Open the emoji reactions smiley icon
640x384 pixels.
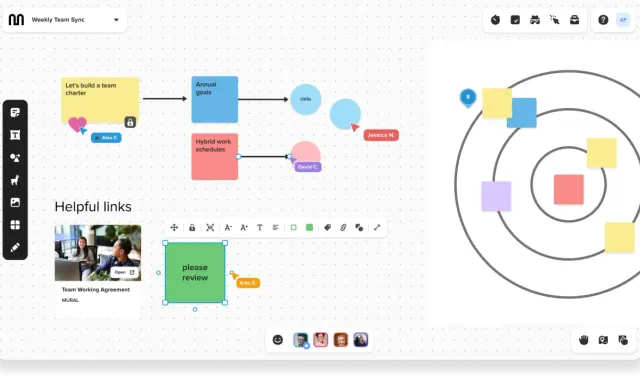(278, 340)
